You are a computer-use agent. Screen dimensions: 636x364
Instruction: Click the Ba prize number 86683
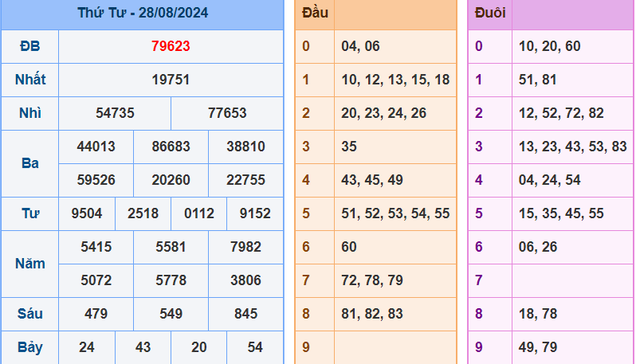[x=171, y=147]
